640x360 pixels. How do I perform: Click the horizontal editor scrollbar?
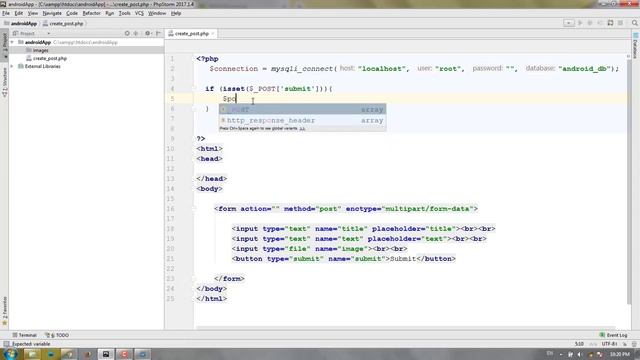(406, 327)
